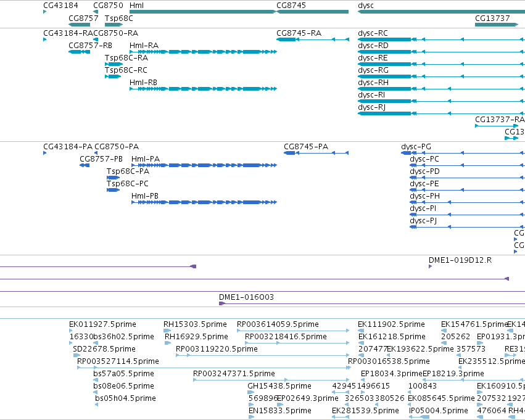Click the CG13737 gene bar

[497, 25]
